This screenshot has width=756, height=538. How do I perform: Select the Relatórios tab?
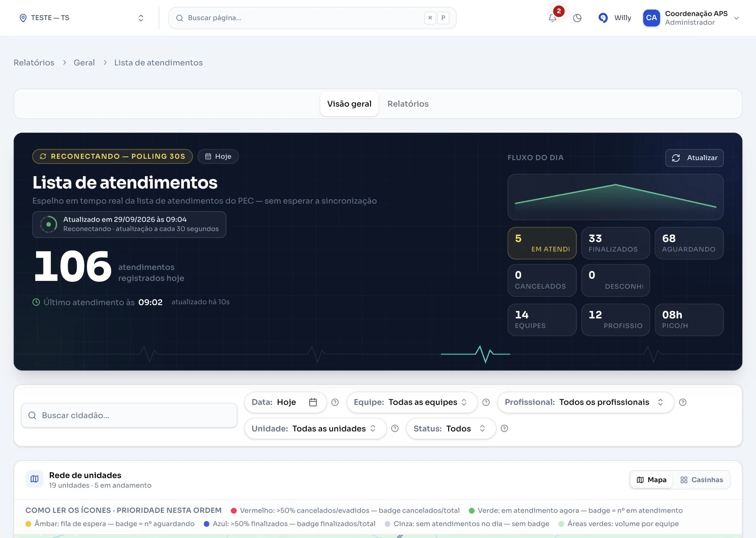tap(408, 104)
